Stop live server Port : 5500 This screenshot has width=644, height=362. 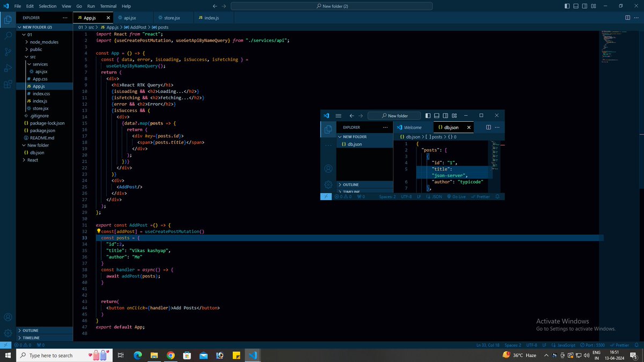click(x=592, y=345)
